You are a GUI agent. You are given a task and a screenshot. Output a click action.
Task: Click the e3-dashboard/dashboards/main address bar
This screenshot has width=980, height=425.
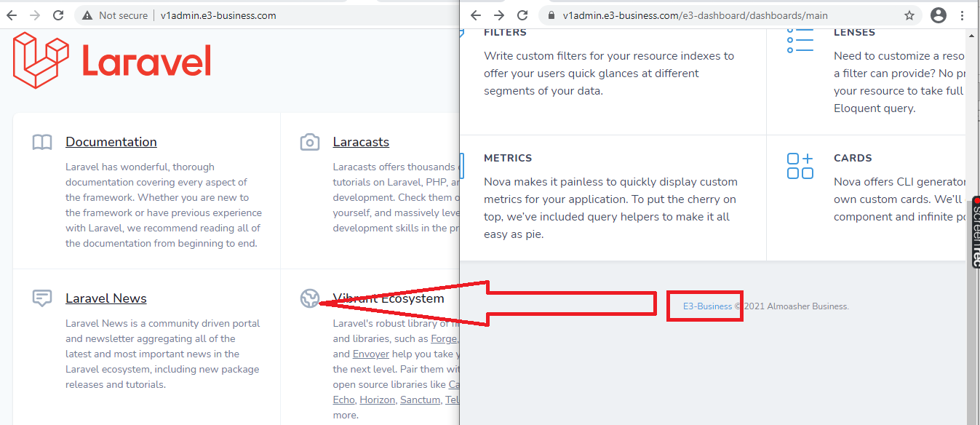[x=730, y=15]
